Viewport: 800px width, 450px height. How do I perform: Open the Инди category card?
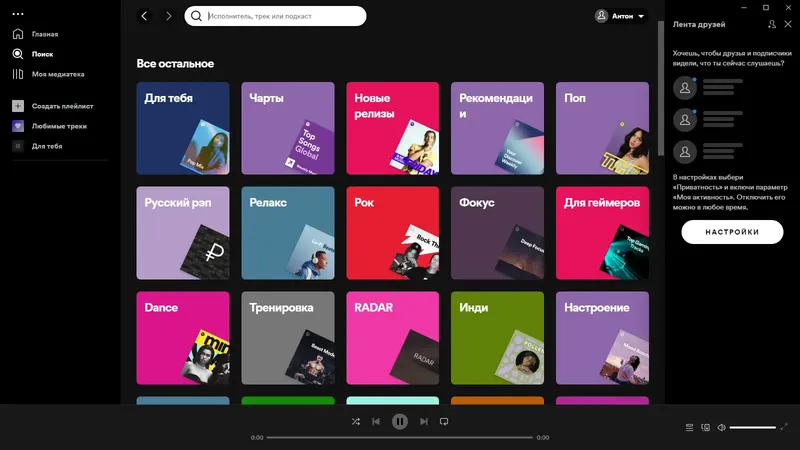pos(497,338)
